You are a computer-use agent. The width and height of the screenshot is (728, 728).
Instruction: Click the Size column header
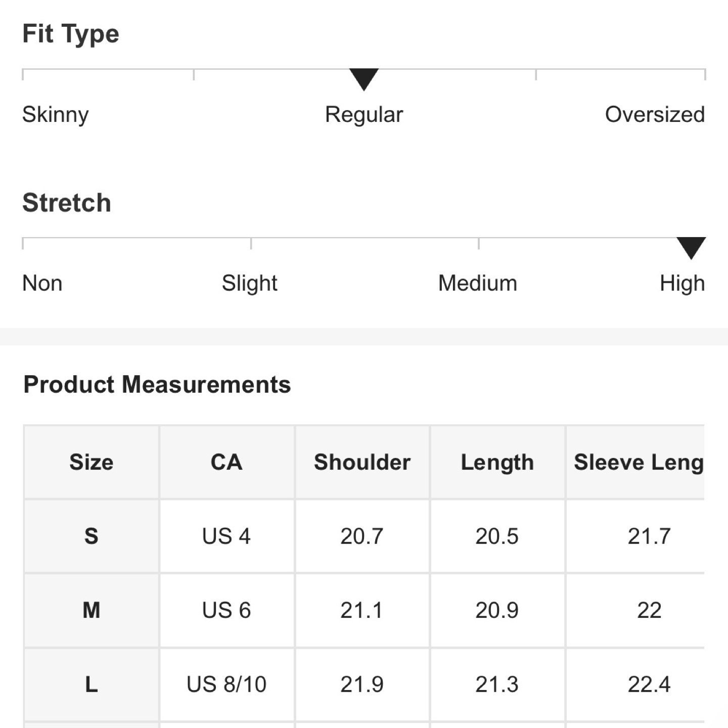coord(92,462)
